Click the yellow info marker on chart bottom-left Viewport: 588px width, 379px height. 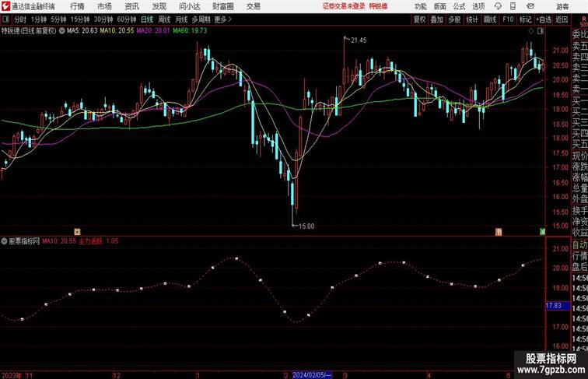tap(77, 232)
